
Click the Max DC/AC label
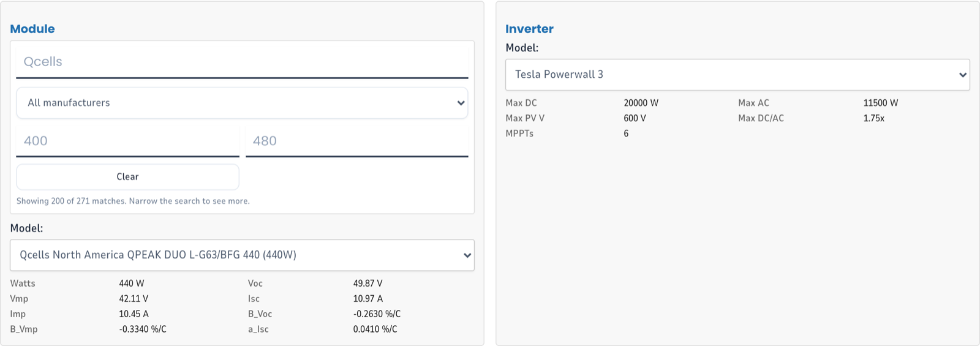(761, 118)
